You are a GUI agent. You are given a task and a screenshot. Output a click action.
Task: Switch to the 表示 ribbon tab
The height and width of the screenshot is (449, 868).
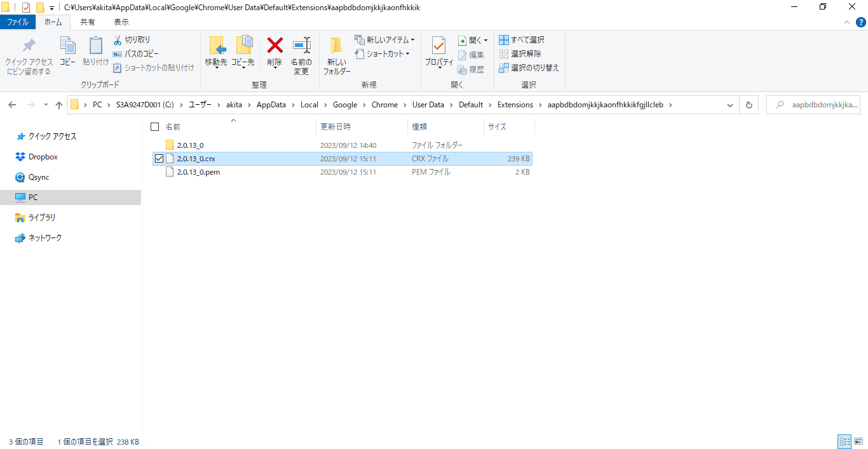point(121,22)
